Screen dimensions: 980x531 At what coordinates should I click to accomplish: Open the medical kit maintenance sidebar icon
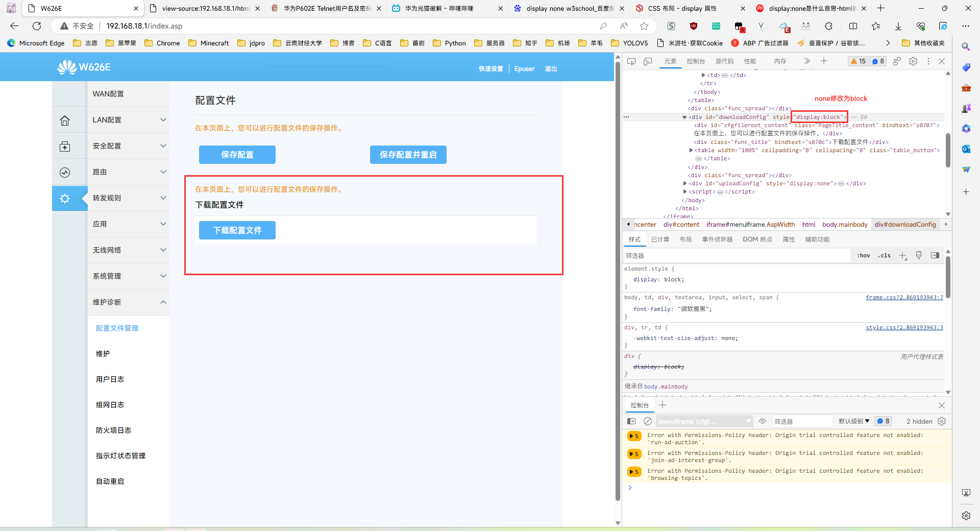(65, 147)
